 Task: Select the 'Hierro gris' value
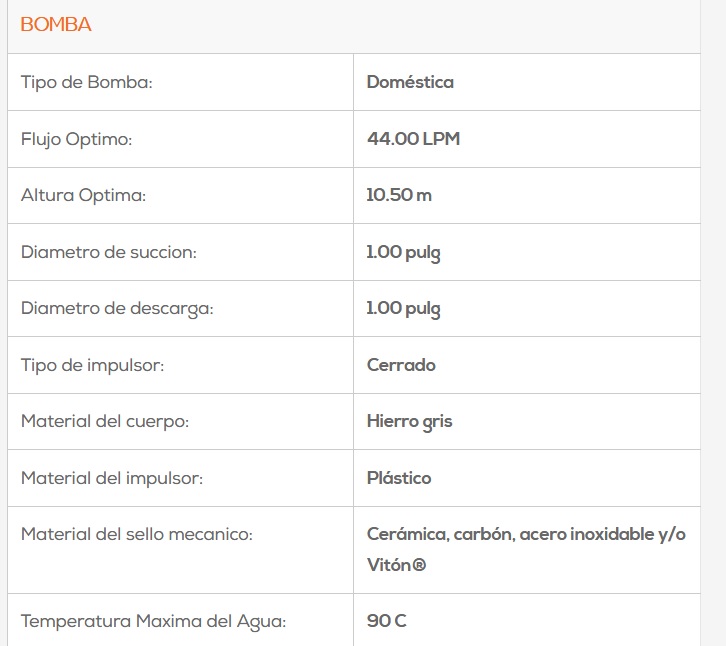click(x=409, y=421)
